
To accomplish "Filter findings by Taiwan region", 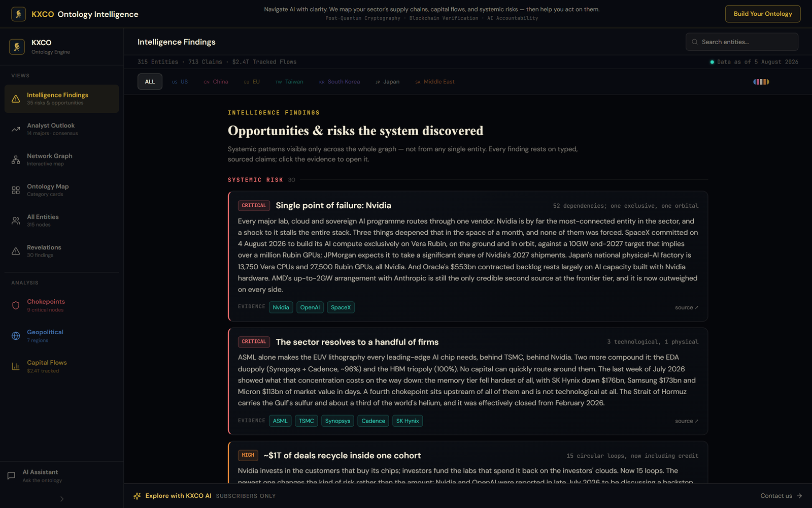I will click(289, 82).
